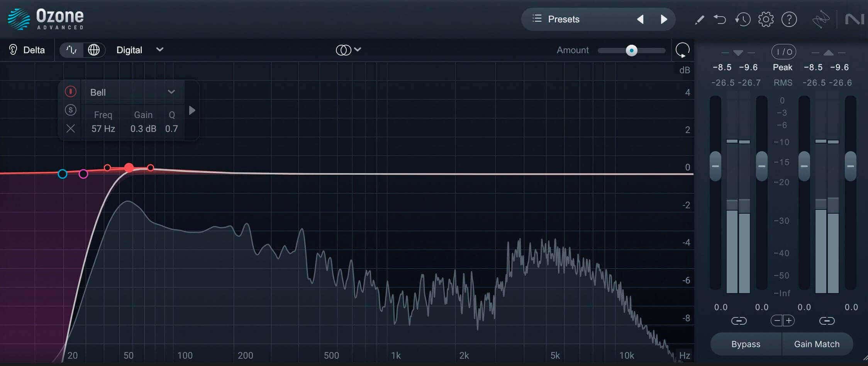Image resolution: width=868 pixels, height=366 pixels.
Task: Click the plus half of gain stepper
Action: pyautogui.click(x=789, y=320)
